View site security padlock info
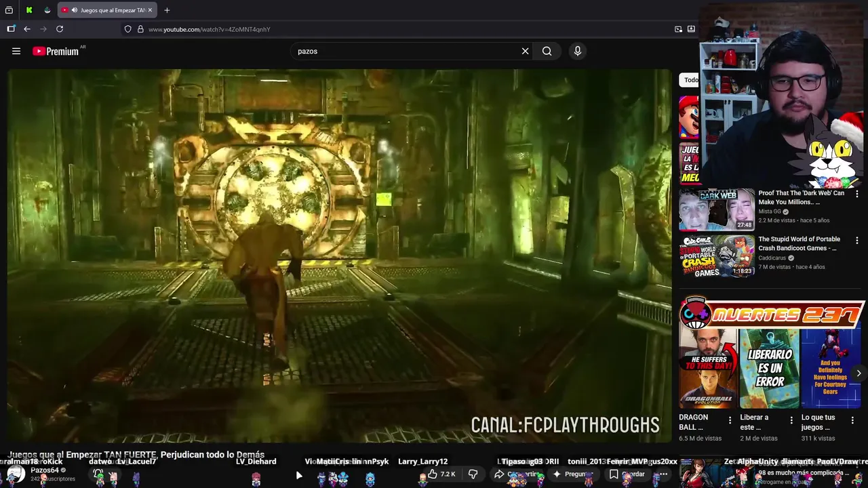 tap(140, 29)
